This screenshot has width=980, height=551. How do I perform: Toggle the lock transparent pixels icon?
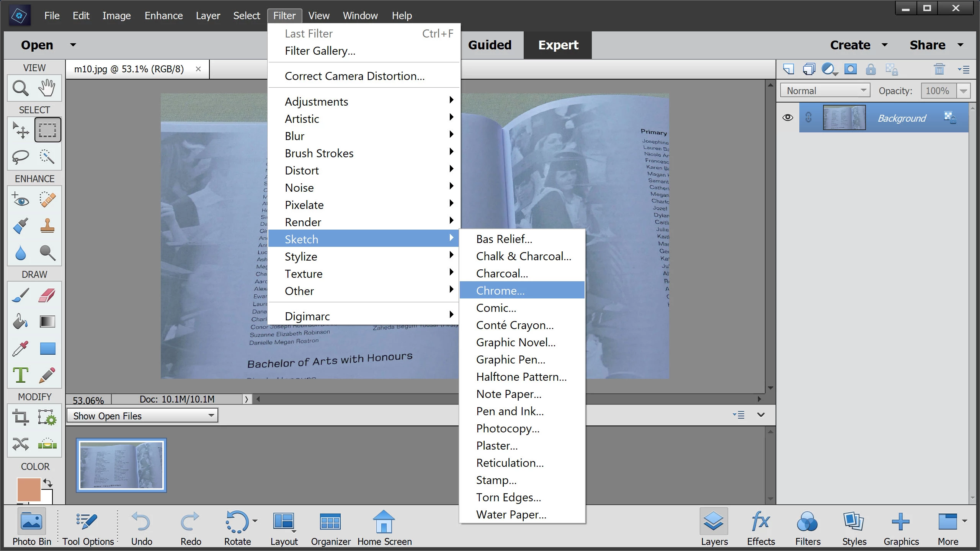[892, 70]
